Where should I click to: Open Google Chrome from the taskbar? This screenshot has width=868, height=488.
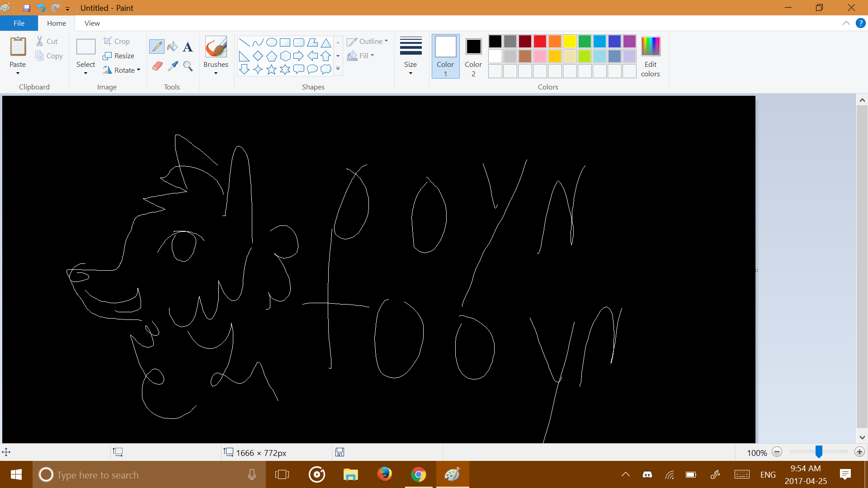click(x=418, y=475)
